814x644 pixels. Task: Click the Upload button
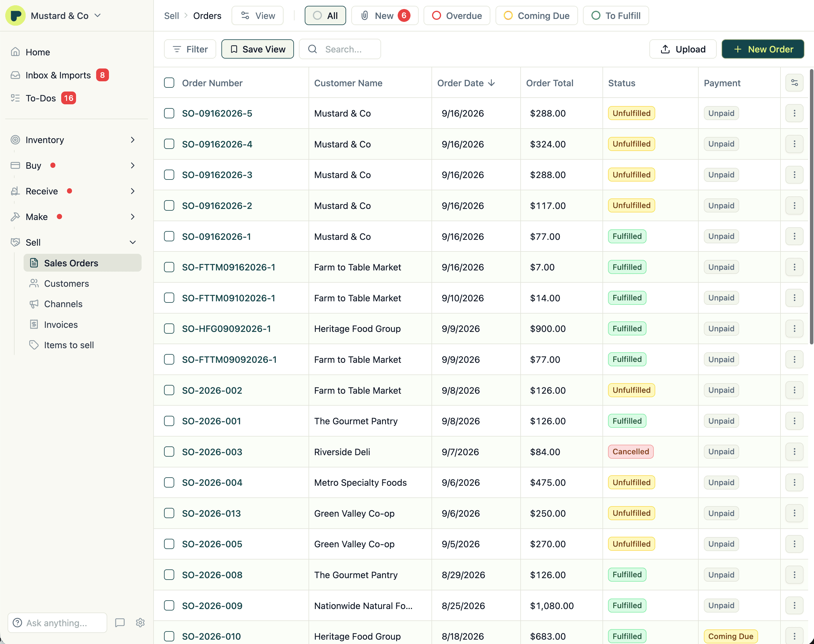click(683, 49)
